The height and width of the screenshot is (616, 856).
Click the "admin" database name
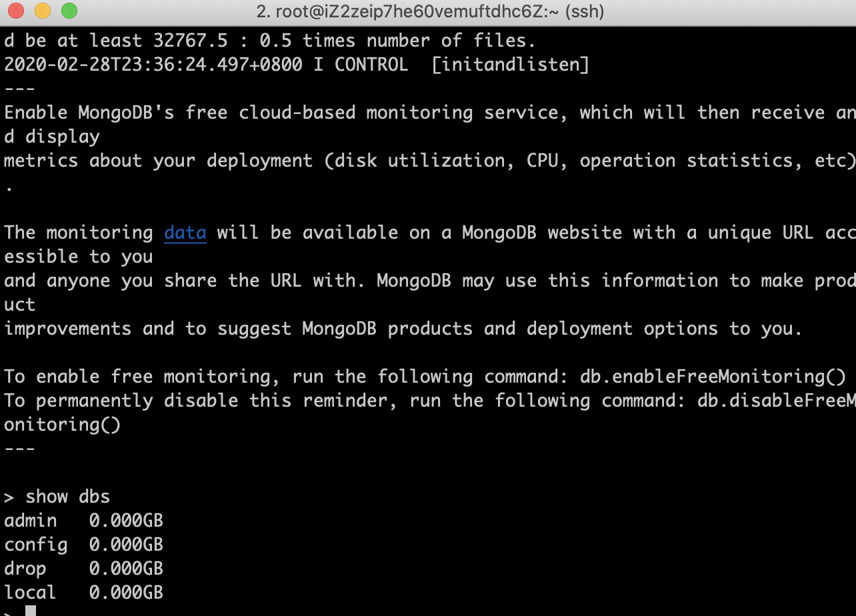point(30,521)
